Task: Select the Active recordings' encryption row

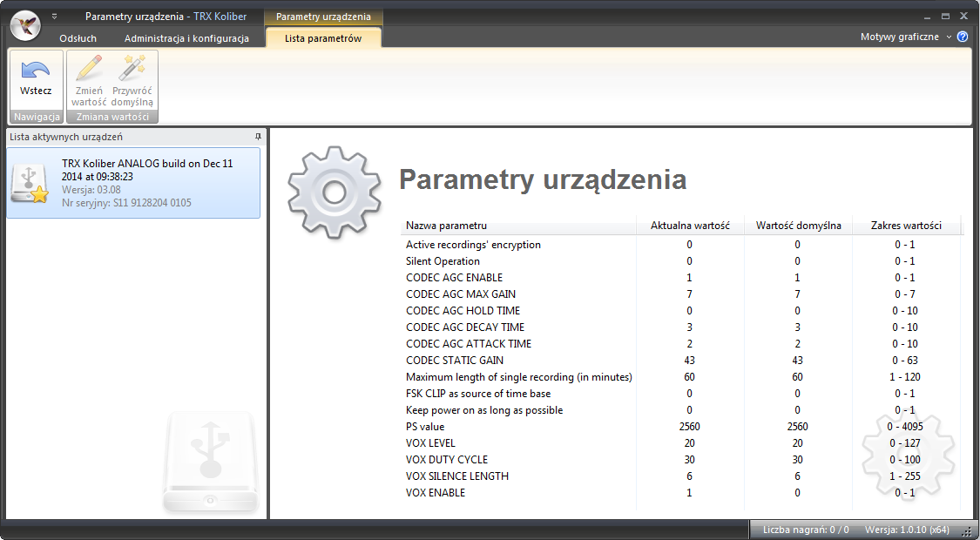Action: point(680,245)
